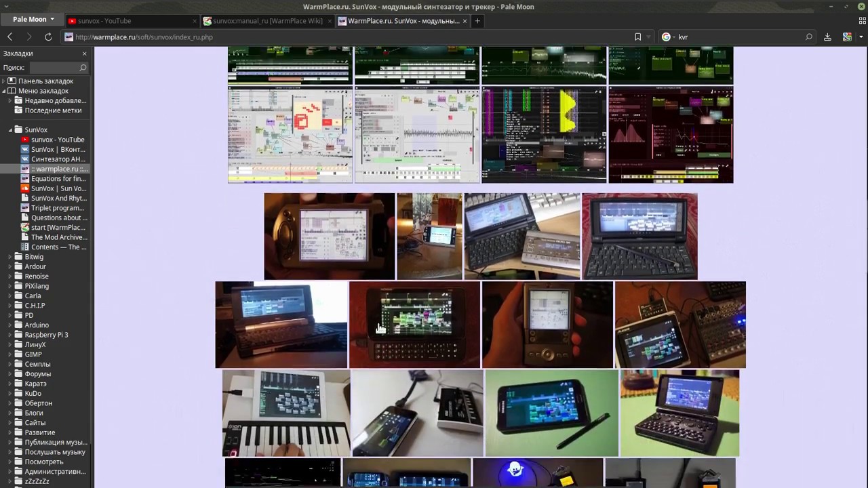Expand the 'Панель закладок' tree node
Screen dimensions: 868x488
pyautogui.click(x=4, y=81)
